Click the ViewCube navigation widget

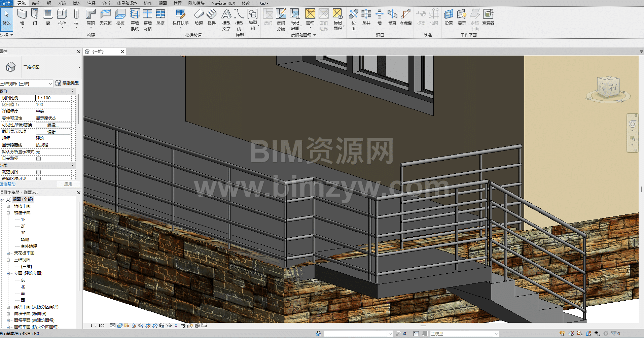[x=608, y=88]
